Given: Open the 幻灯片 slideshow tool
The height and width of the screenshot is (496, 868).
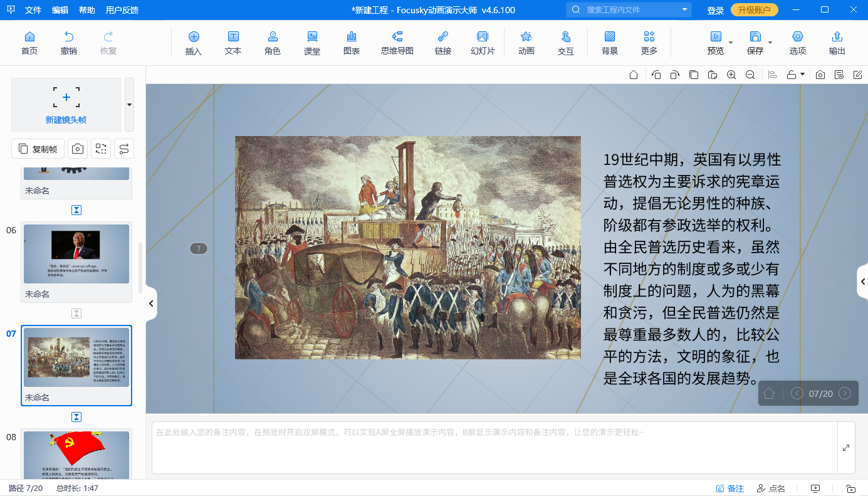Looking at the screenshot, I should coord(483,43).
